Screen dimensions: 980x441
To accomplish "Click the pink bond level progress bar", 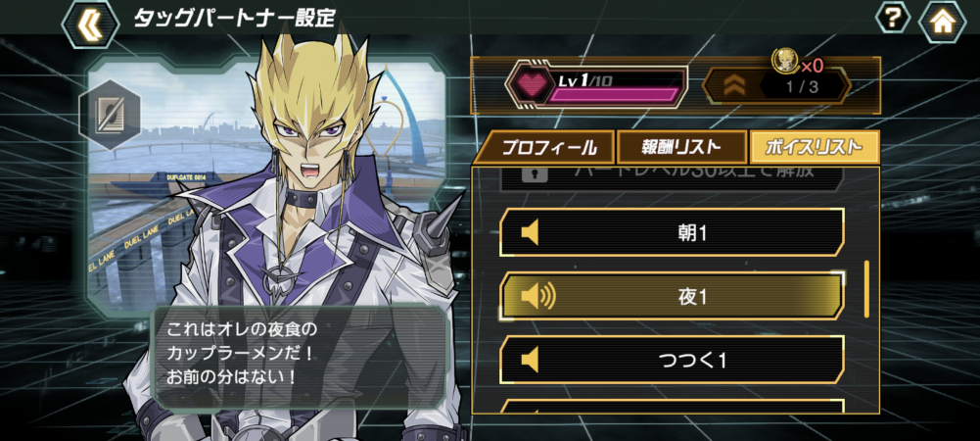I will click(x=614, y=95).
